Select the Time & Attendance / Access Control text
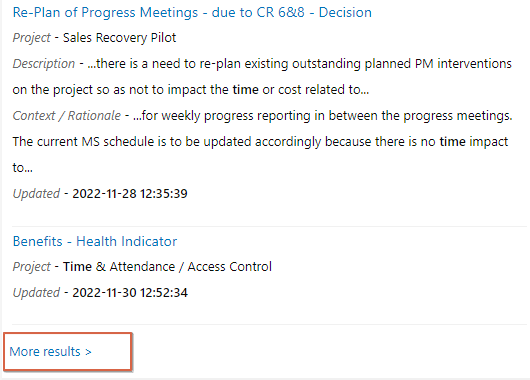530x380 pixels. [x=167, y=267]
